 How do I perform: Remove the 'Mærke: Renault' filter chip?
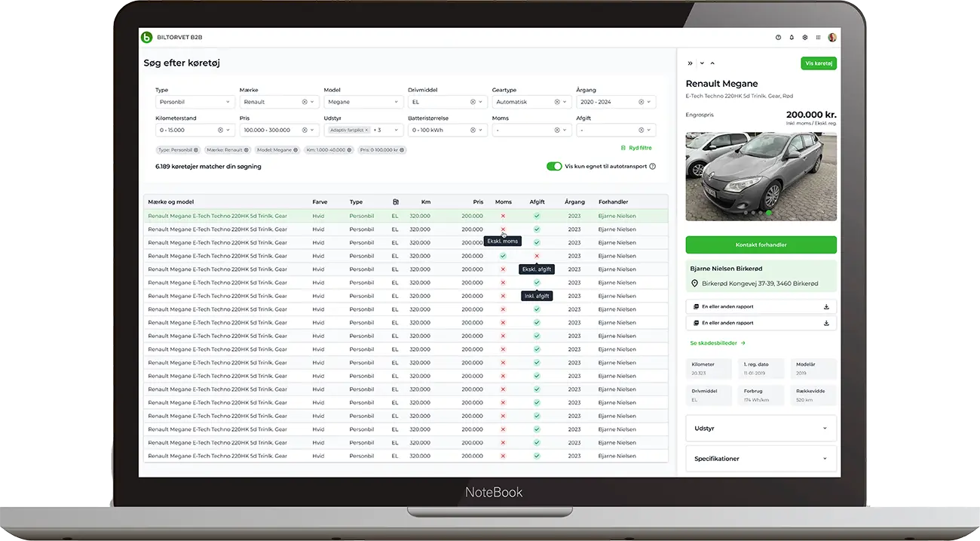tap(247, 150)
